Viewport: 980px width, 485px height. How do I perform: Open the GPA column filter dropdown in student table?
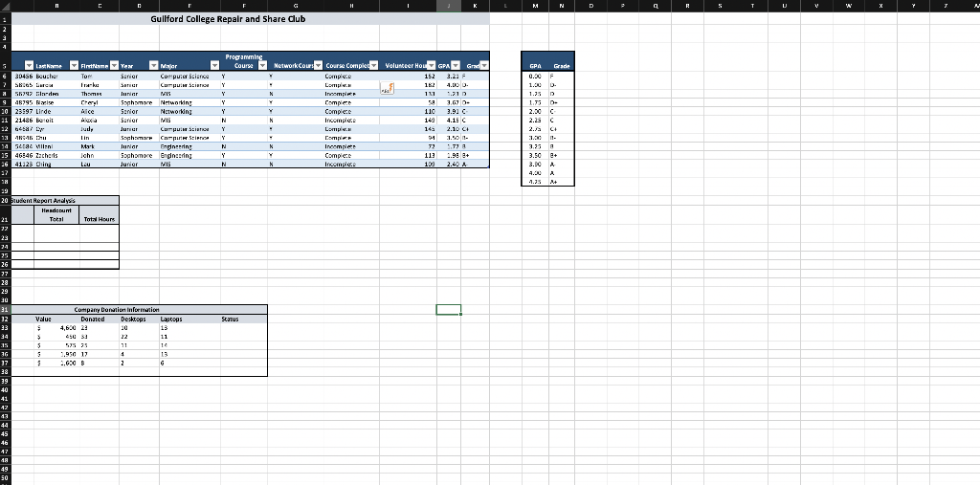[455, 66]
